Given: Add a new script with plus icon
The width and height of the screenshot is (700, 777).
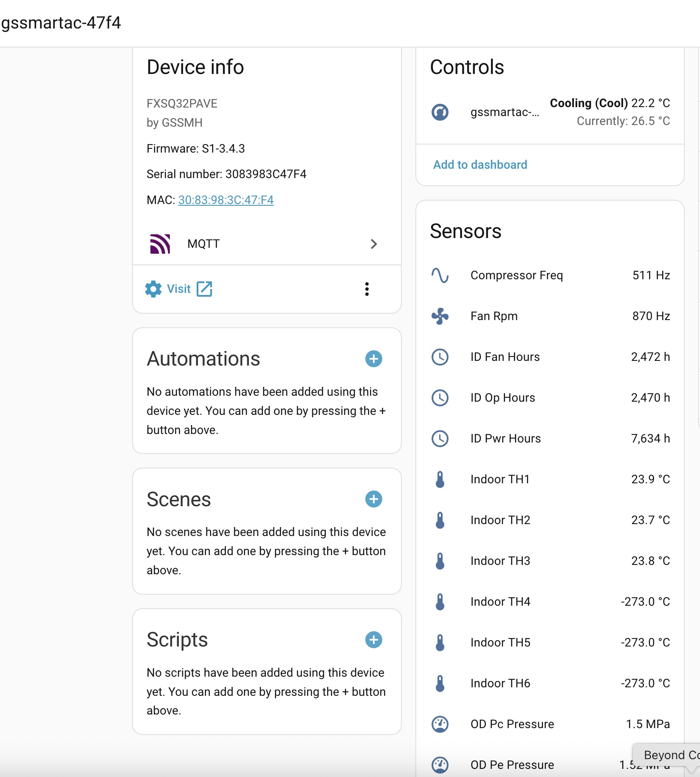Looking at the screenshot, I should click(x=373, y=640).
